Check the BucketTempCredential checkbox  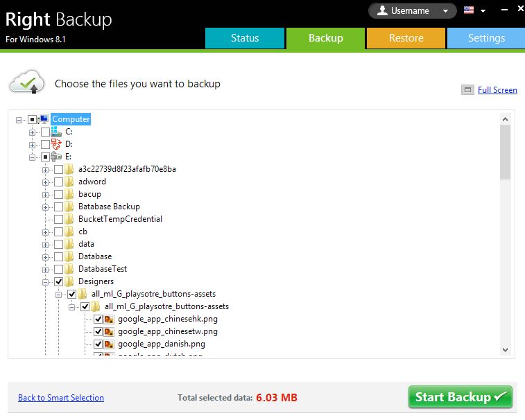click(58, 220)
